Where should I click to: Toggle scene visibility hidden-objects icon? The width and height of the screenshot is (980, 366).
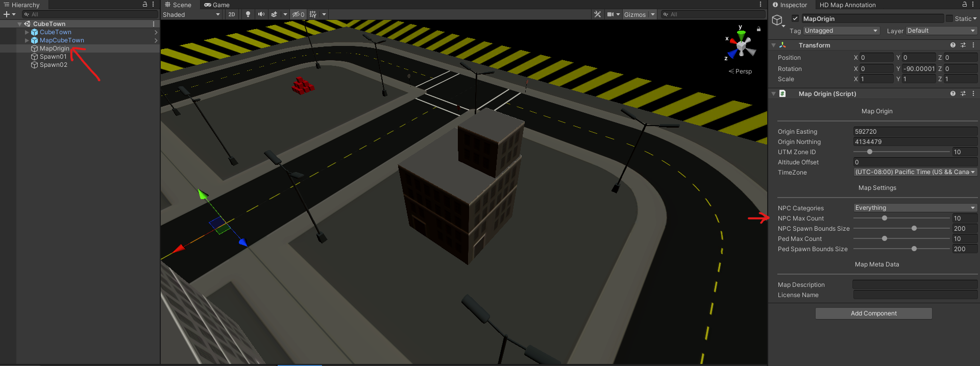tap(298, 14)
